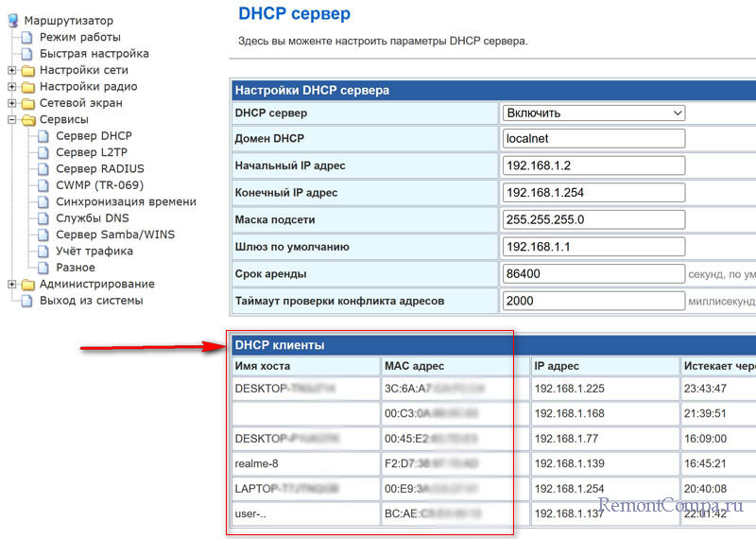Click the Выход из системы link
The height and width of the screenshot is (539, 756).
(91, 301)
